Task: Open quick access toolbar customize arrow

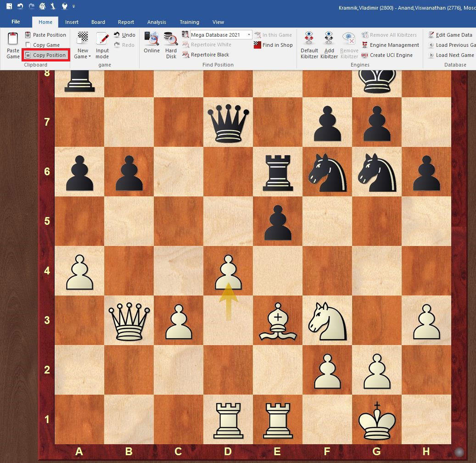Action: coord(74,6)
